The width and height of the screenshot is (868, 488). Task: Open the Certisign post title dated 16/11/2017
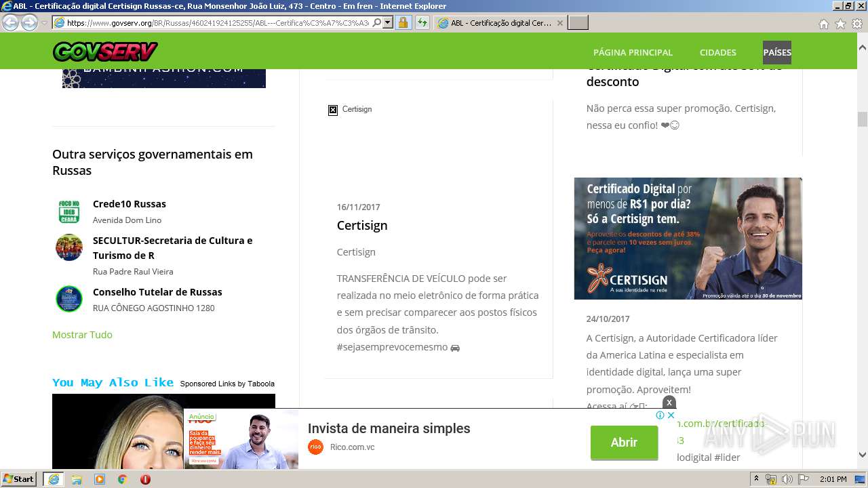(362, 226)
